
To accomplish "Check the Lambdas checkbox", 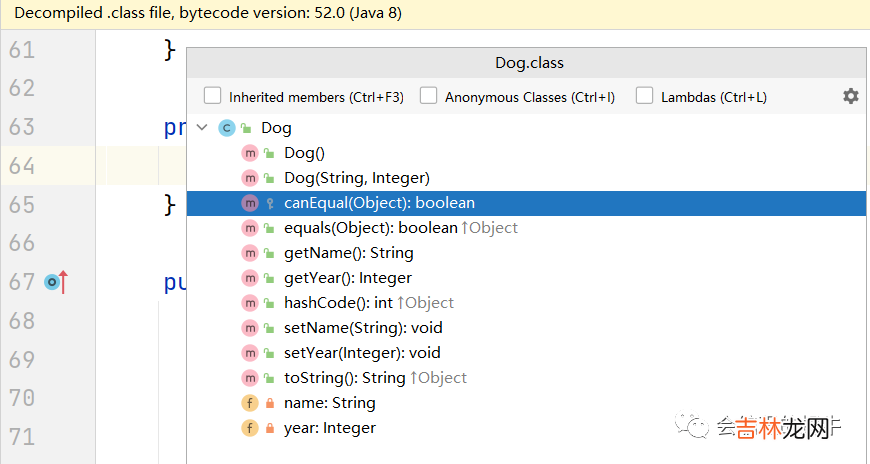I will (x=645, y=96).
